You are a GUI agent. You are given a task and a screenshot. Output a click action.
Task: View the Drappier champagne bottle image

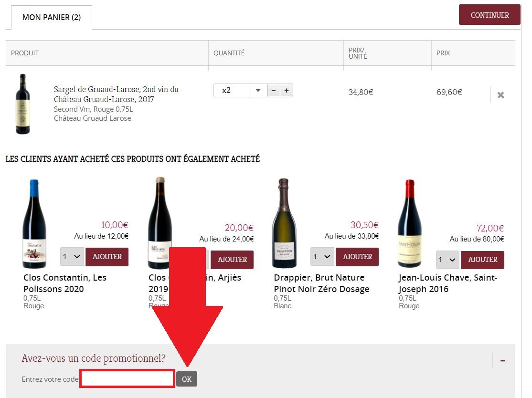tap(284, 223)
